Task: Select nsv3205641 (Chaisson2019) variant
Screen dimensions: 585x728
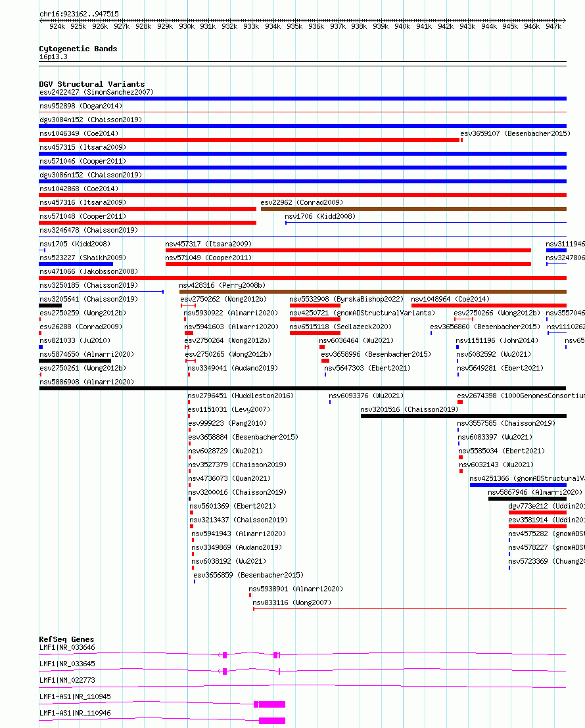Action: click(x=89, y=299)
